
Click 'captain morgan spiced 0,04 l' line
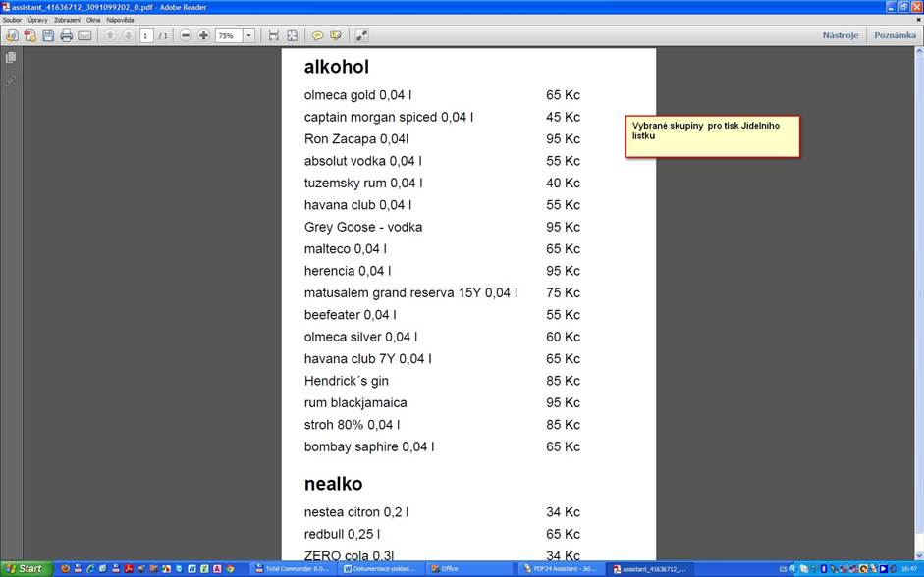389,117
